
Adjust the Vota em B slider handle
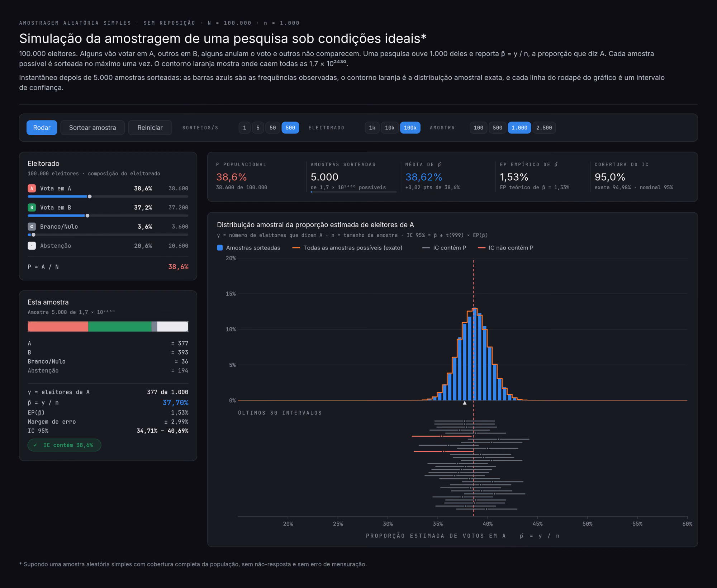(x=87, y=215)
